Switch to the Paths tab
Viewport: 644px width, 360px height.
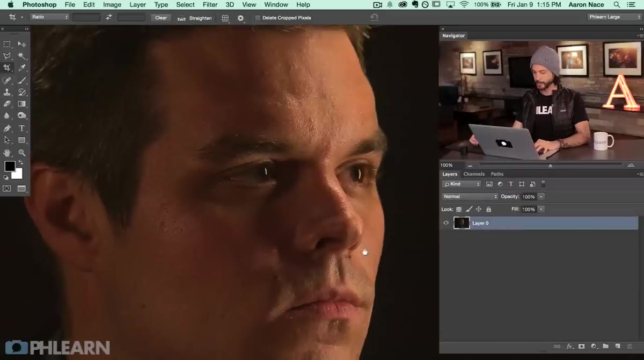pyautogui.click(x=497, y=174)
